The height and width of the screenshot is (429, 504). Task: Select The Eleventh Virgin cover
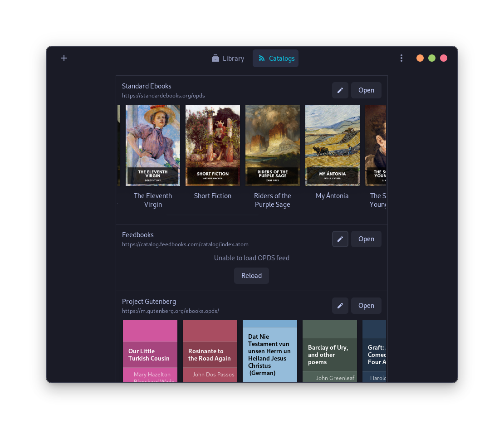[153, 145]
